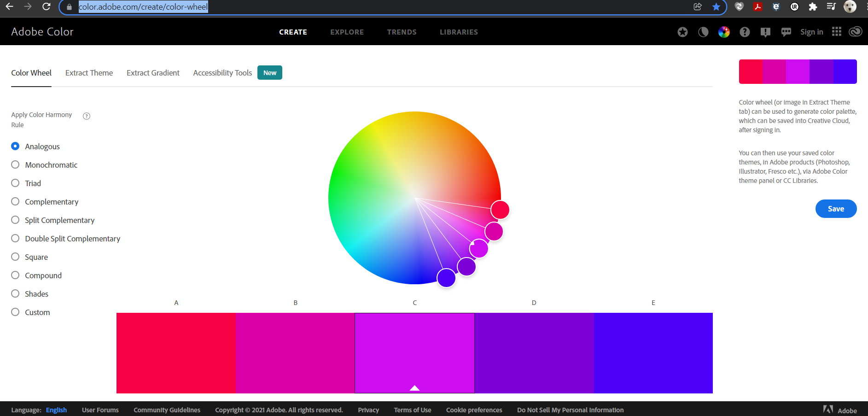Image resolution: width=868 pixels, height=416 pixels.
Task: Open the LIBRARIES menu
Action: coord(459,32)
